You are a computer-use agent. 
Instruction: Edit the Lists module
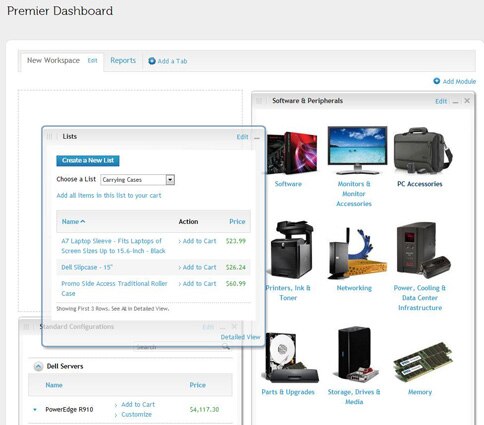click(x=242, y=137)
